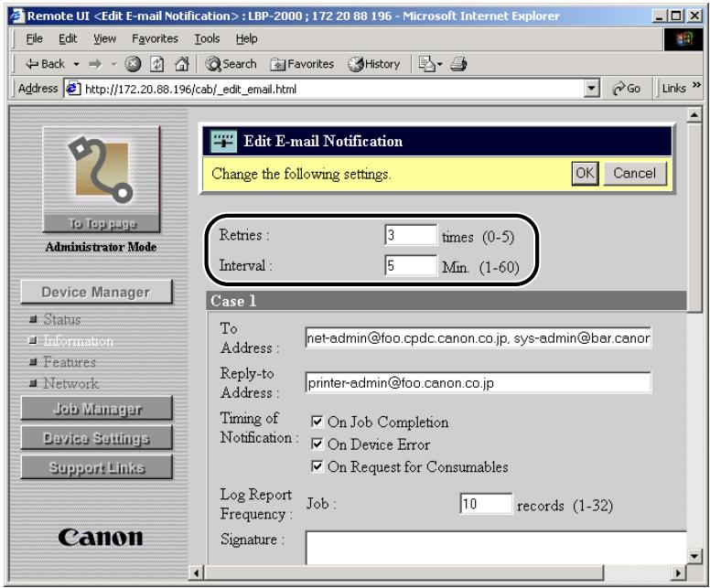Viewport: 710px width, 588px height.
Task: Open the Features link
Action: tap(70, 362)
